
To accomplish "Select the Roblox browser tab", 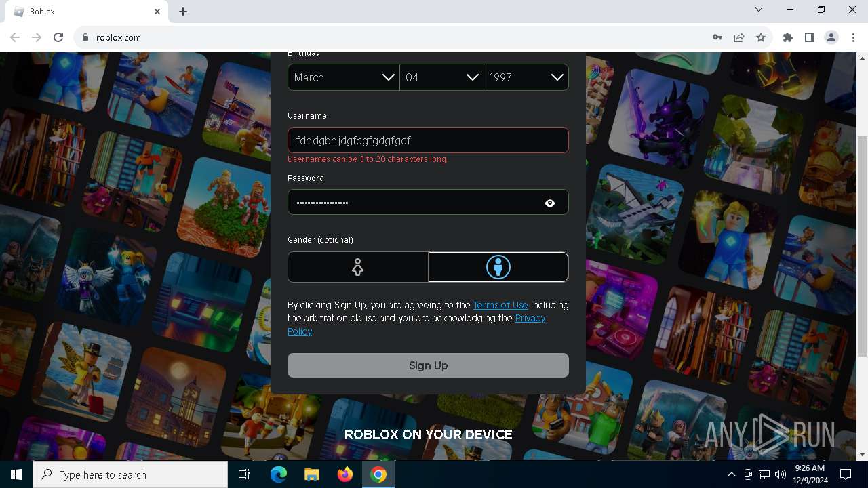I will coord(87,12).
